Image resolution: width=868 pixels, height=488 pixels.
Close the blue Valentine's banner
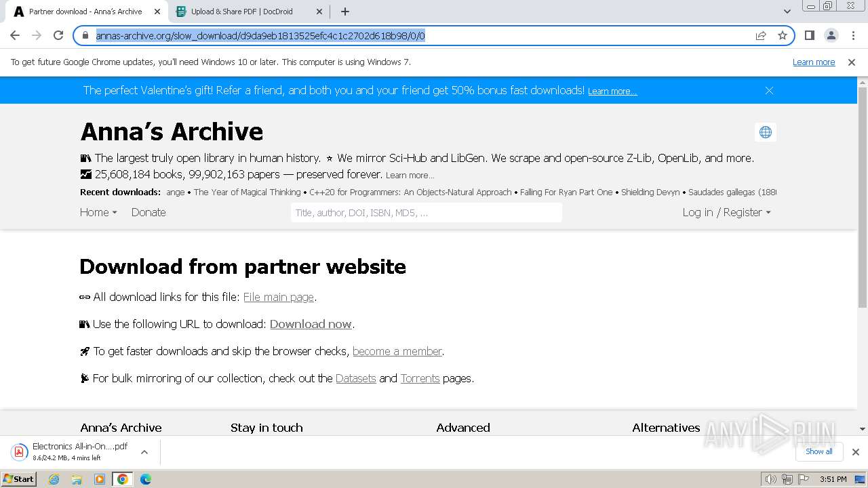769,90
